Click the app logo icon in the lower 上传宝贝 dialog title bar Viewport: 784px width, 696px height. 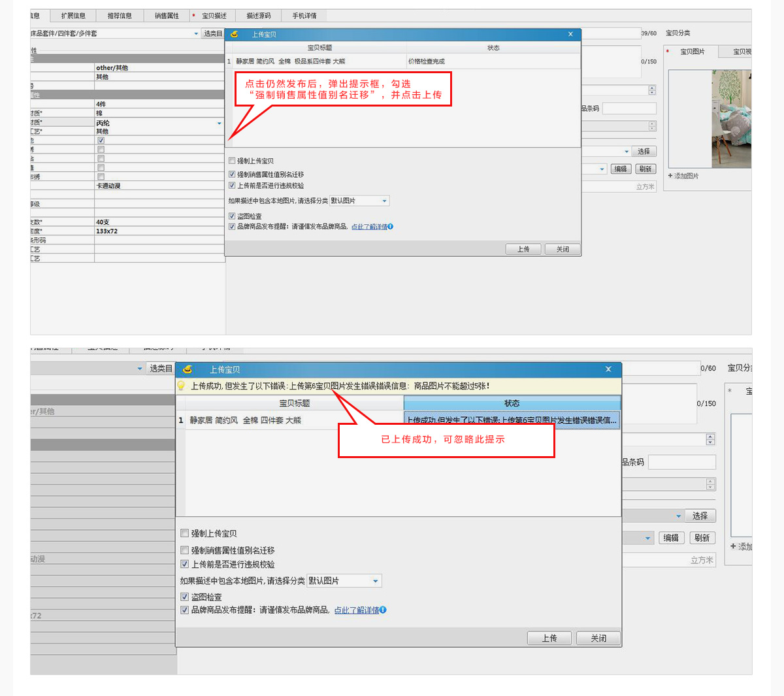click(x=188, y=370)
